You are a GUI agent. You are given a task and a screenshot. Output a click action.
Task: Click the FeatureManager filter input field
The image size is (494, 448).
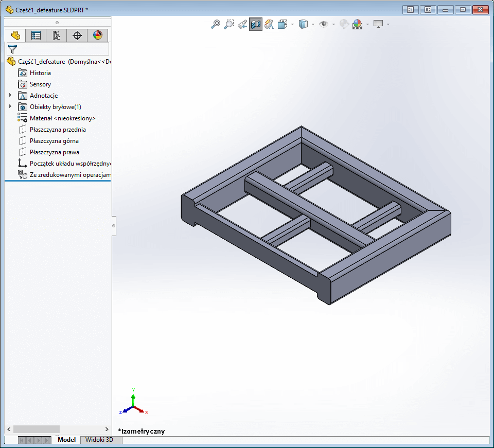pyautogui.click(x=62, y=49)
